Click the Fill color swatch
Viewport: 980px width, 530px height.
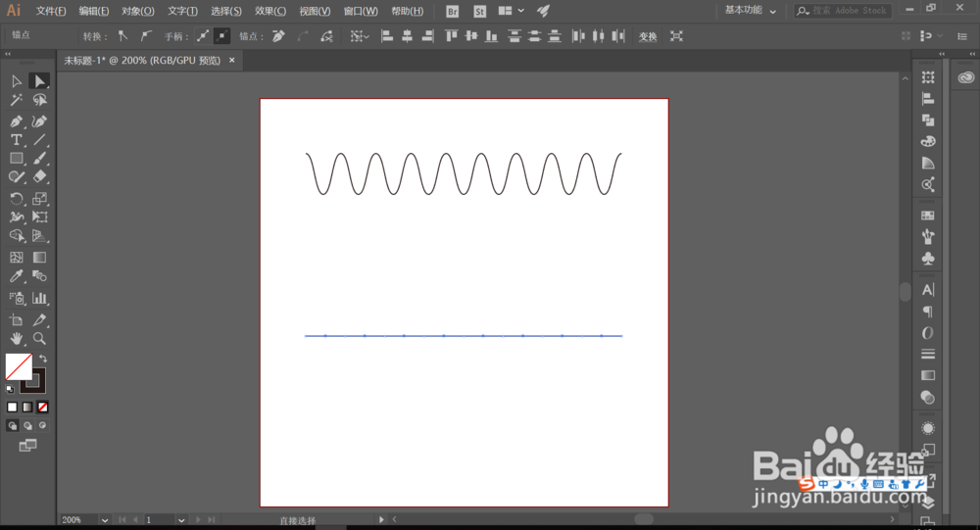(x=18, y=366)
